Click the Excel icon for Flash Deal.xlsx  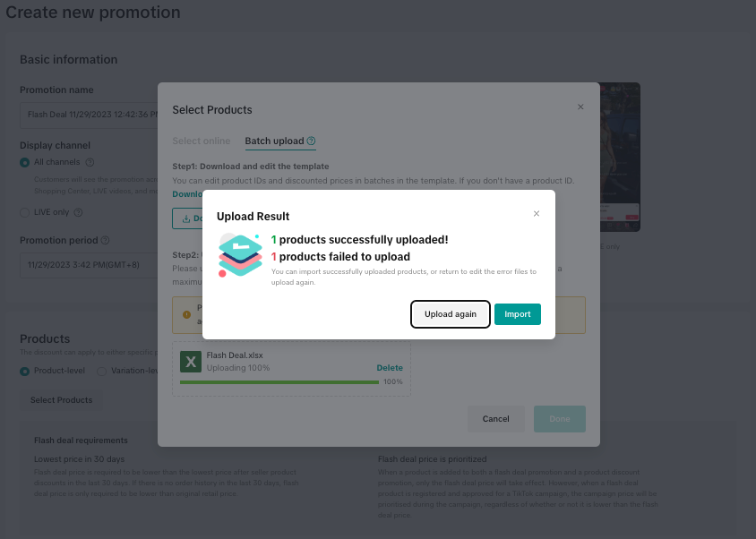pyautogui.click(x=191, y=362)
